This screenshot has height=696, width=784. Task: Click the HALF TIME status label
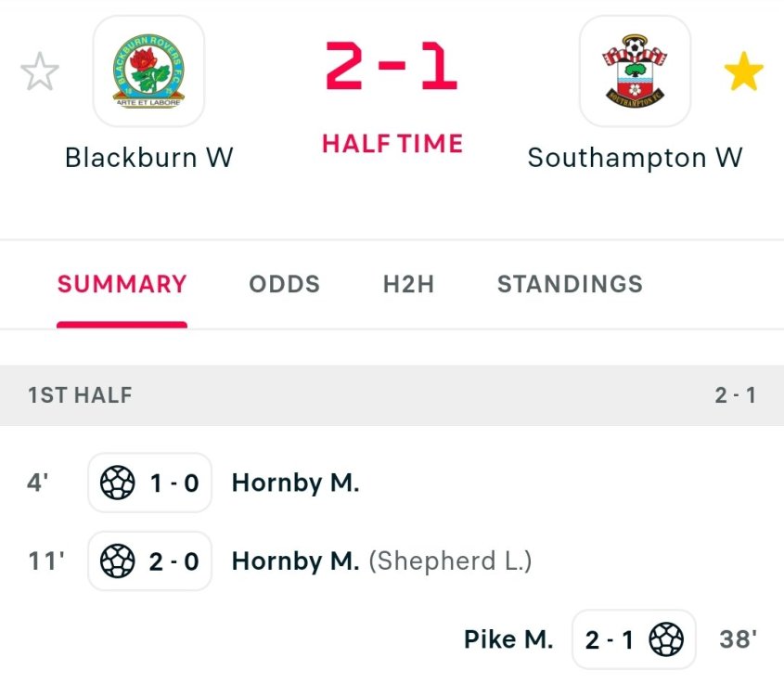click(392, 144)
